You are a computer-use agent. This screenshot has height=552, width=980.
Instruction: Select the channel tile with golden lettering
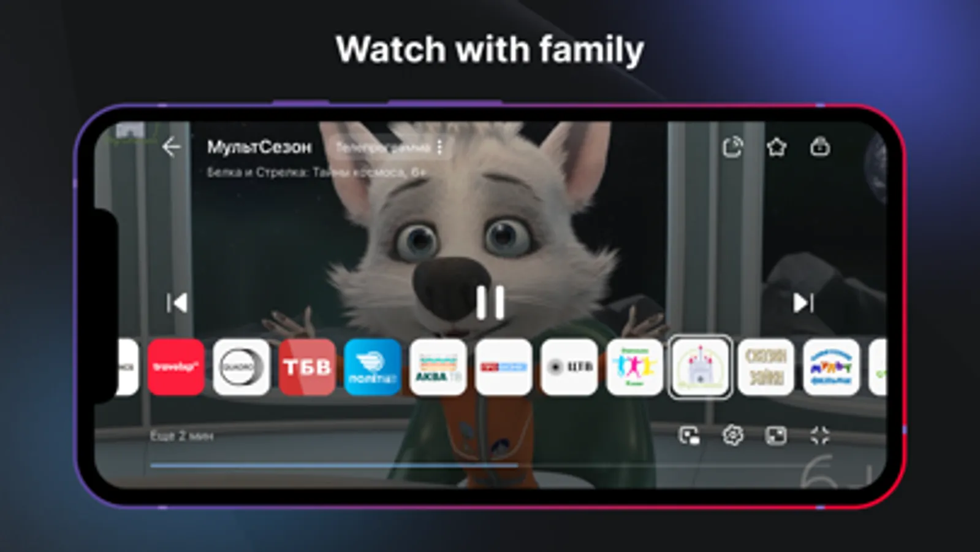[766, 367]
